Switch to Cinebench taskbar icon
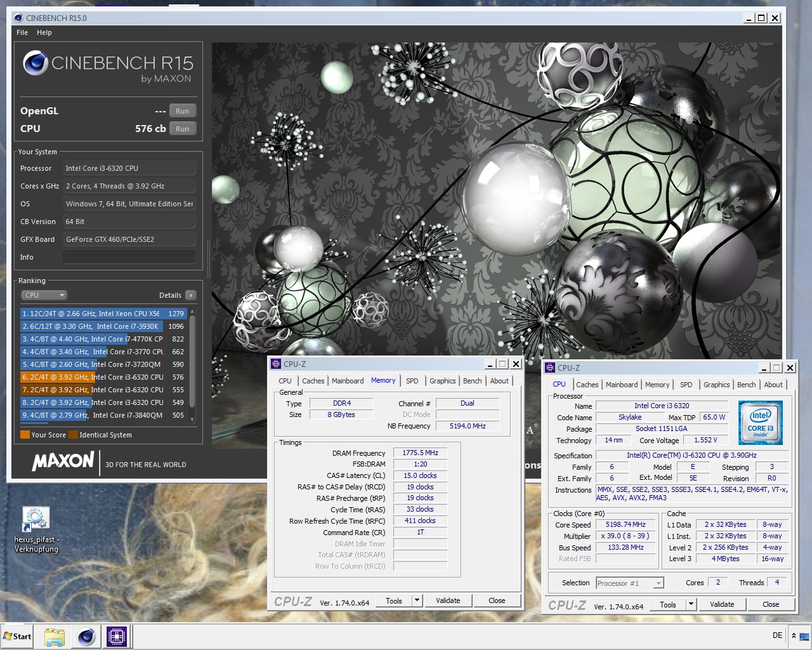Screen dimensions: 812x650 pos(86,636)
